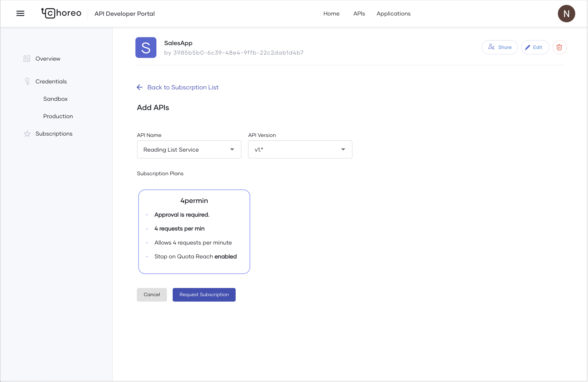
Task: Click the back arrow icon
Action: pos(140,87)
